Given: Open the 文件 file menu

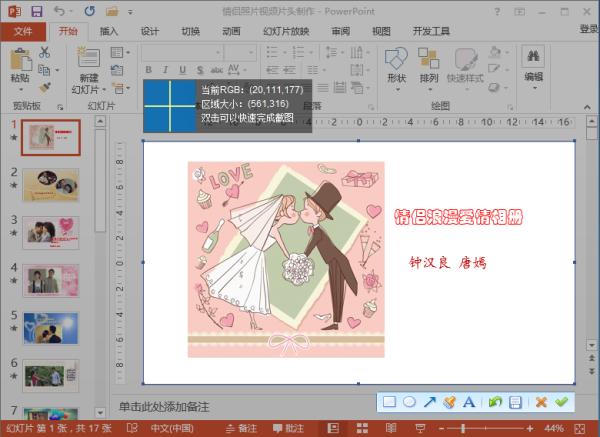Looking at the screenshot, I should coord(23,31).
